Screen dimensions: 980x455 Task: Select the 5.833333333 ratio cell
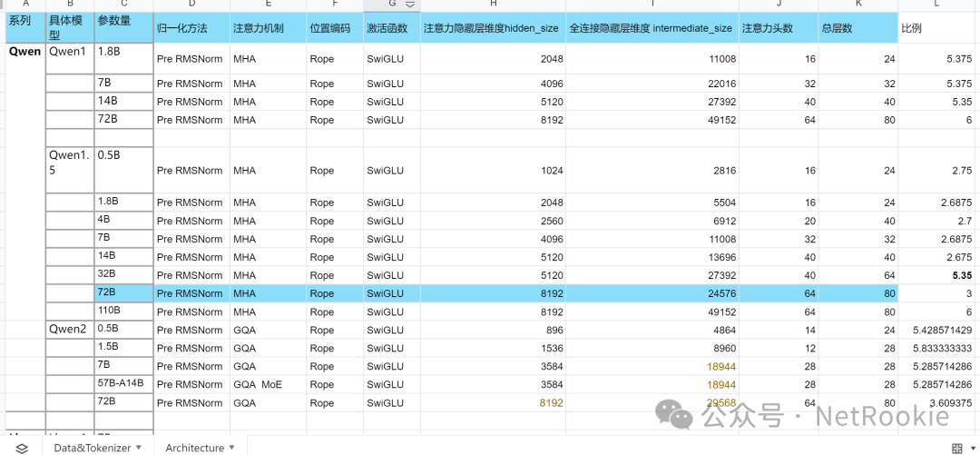tap(936, 348)
